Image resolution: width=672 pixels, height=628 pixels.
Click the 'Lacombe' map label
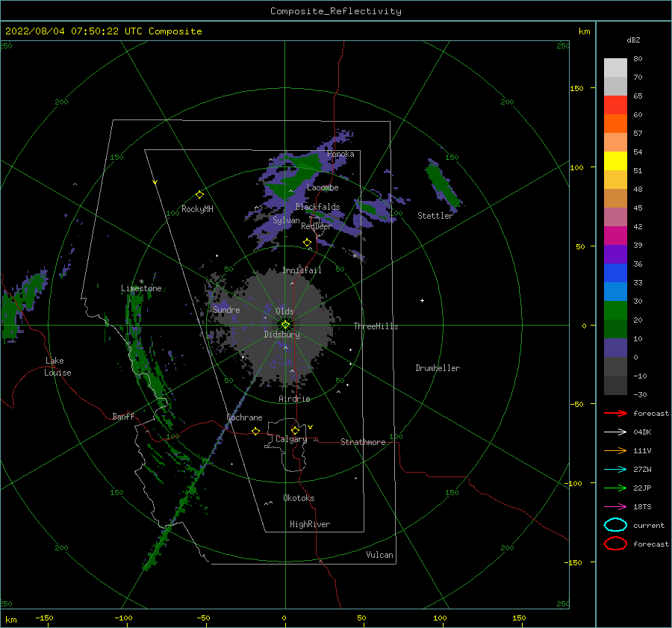click(323, 187)
